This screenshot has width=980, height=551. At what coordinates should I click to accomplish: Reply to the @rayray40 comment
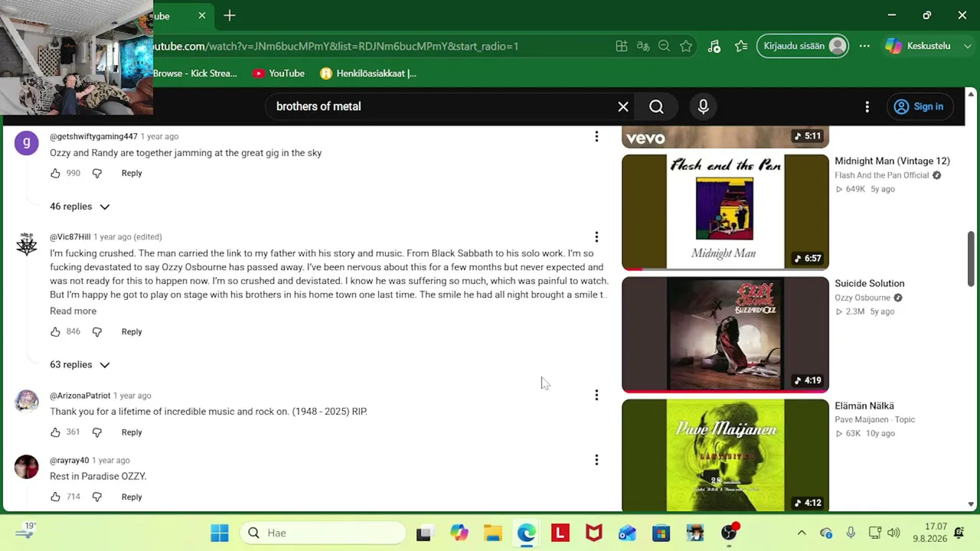pyautogui.click(x=132, y=497)
